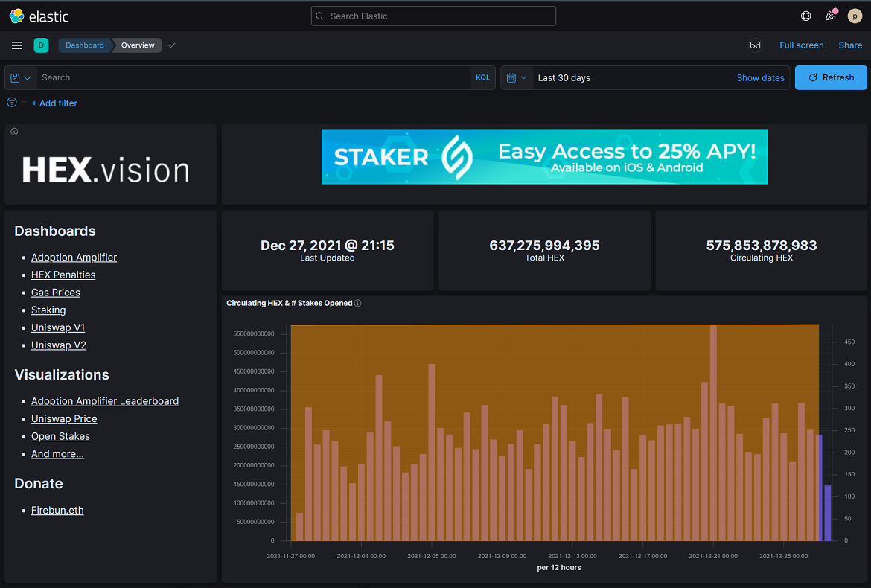
Task: Click the info icon next to chart title
Action: [x=358, y=303]
